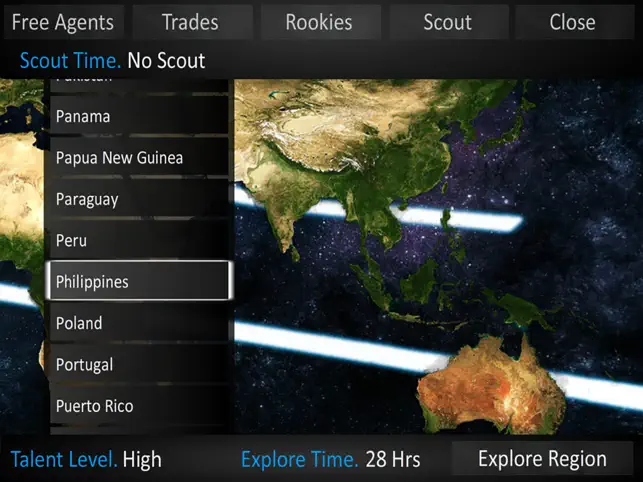
Task: Select Paraguay in the country list
Action: point(139,199)
